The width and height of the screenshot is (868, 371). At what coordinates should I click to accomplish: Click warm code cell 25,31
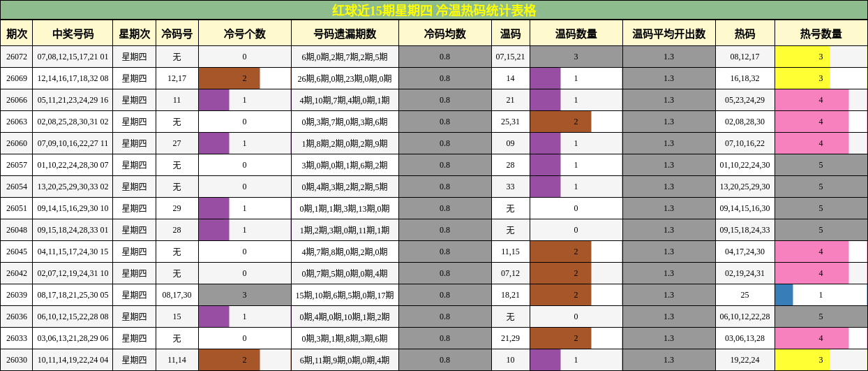tap(511, 122)
